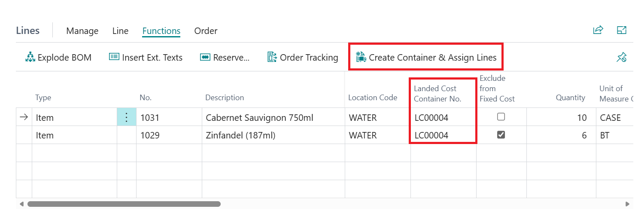Click Create Container & Assign Lines icon
Viewport: 644px width, 221px height.
361,58
